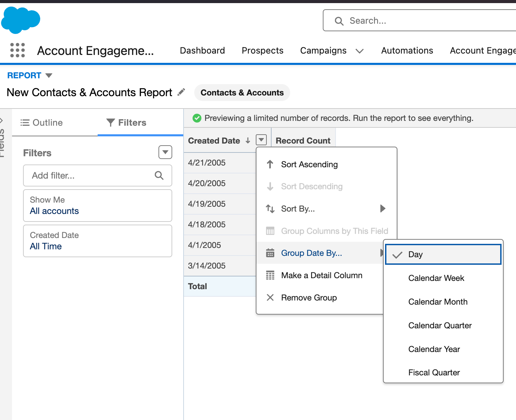Open the Automations navigation tab
516x420 pixels.
click(407, 50)
